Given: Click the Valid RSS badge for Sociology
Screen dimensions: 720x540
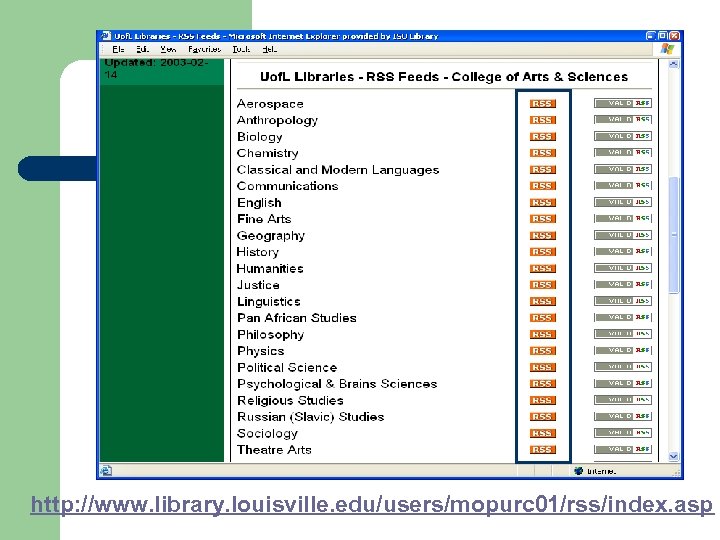Looking at the screenshot, I should (x=623, y=433).
